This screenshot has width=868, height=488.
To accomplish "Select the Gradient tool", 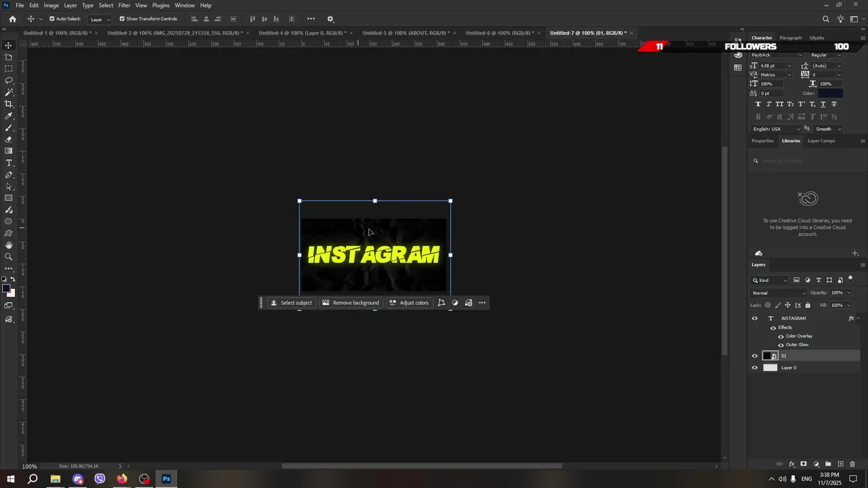I will click(x=9, y=151).
